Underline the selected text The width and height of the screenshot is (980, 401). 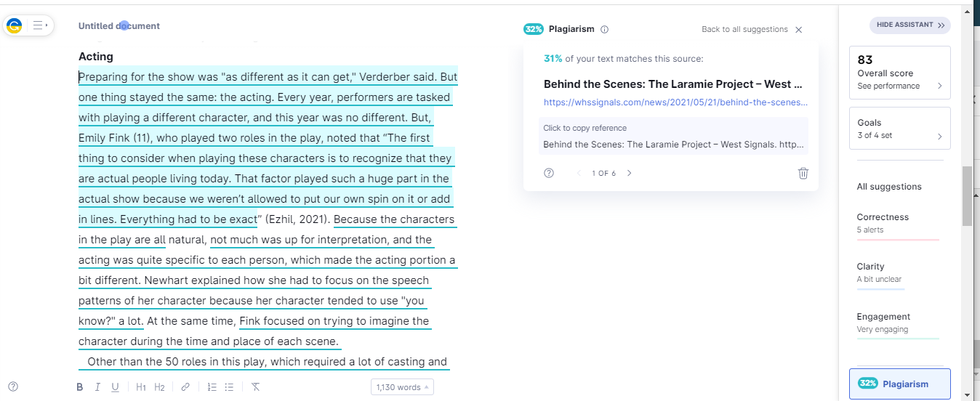pyautogui.click(x=115, y=387)
